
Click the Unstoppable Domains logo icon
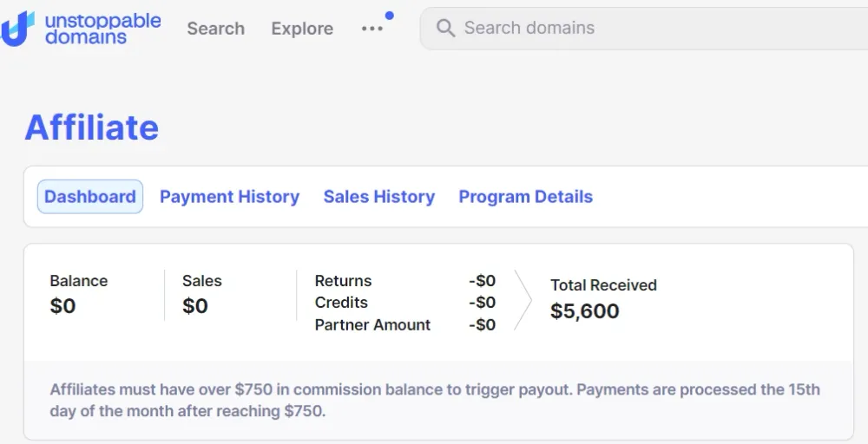17,28
